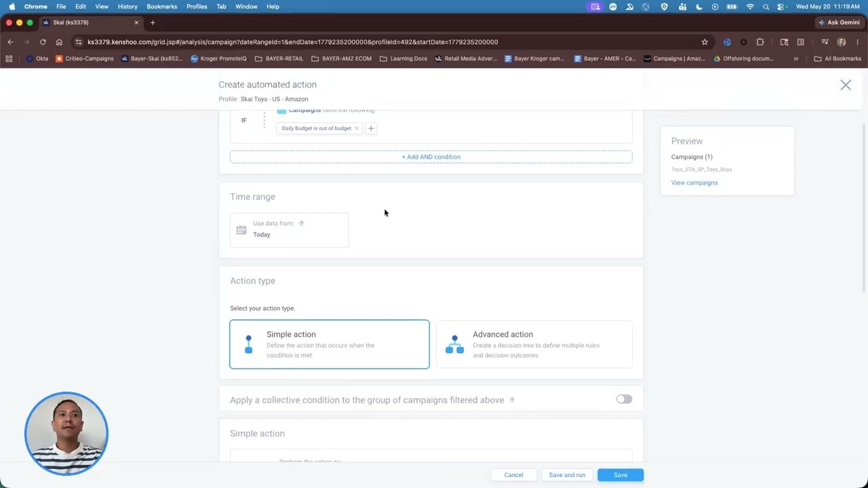Open the Use data from date picker calendar icon

[x=241, y=230]
